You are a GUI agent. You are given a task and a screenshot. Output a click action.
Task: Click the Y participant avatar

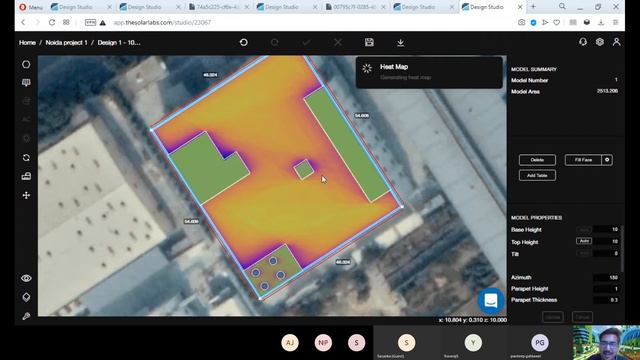[473, 342]
